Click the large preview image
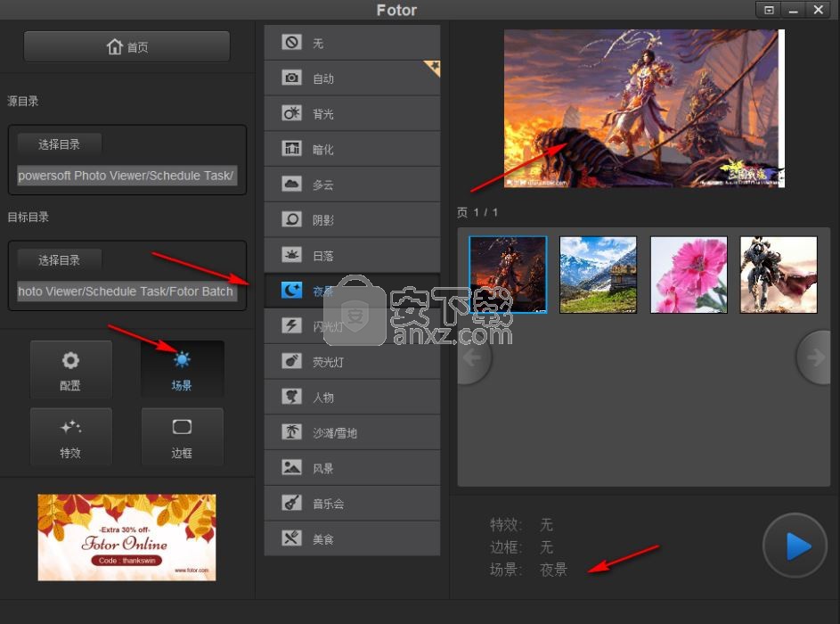840x624 pixels. click(x=644, y=108)
